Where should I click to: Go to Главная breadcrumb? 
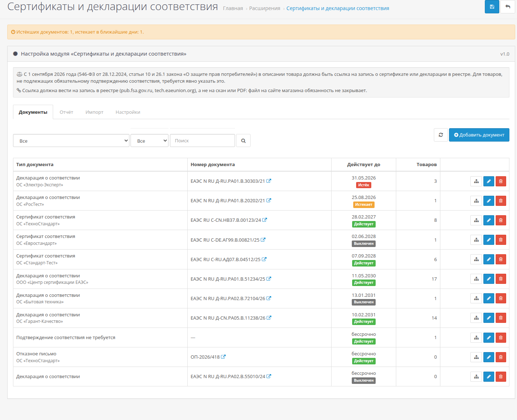pos(233,8)
